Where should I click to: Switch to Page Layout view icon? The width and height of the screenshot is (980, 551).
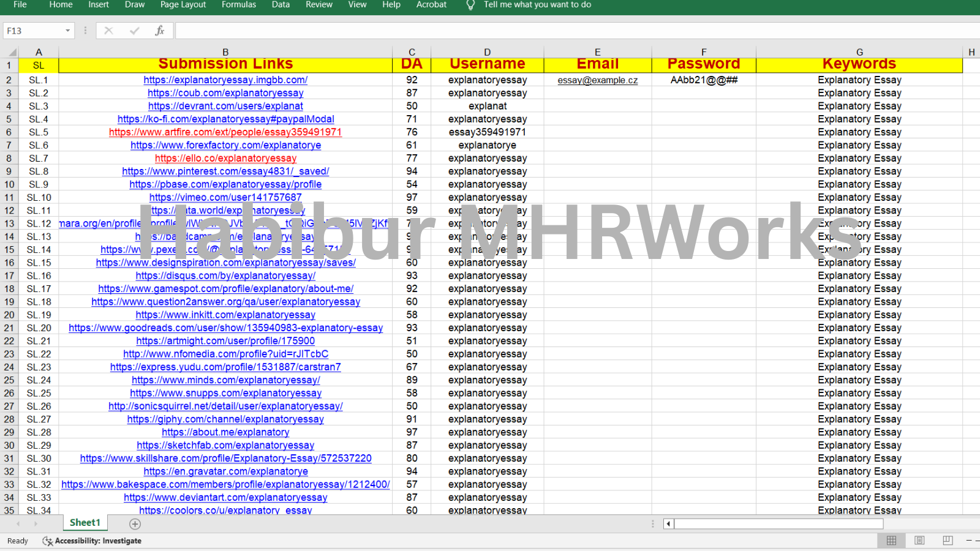[x=919, y=541]
